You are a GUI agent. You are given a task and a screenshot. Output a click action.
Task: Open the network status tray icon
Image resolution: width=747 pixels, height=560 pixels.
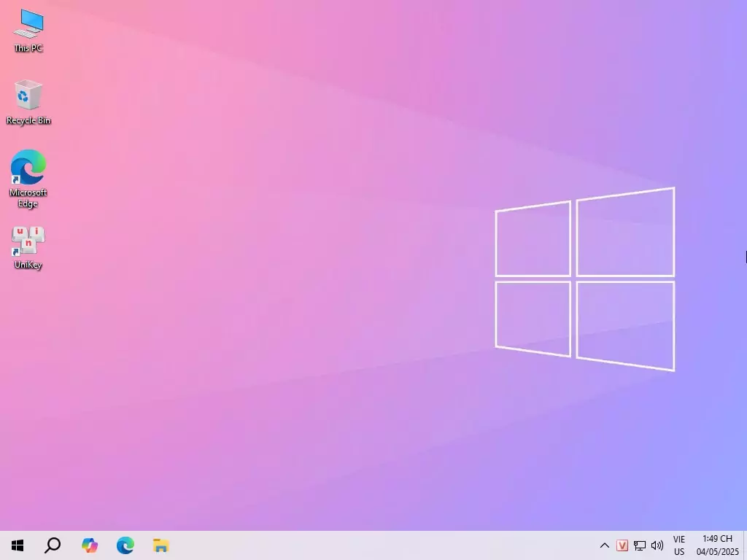tap(639, 545)
